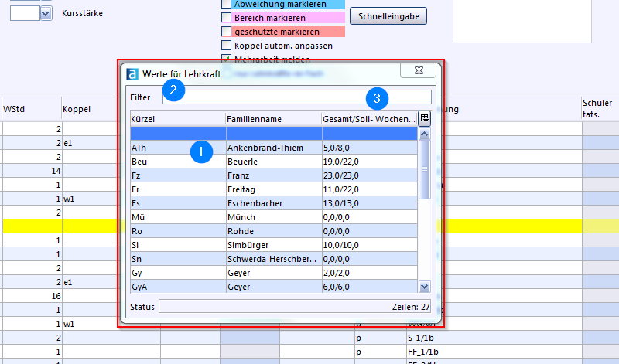The width and height of the screenshot is (619, 364).
Task: Check Koppel autom. anpassen option
Action: (x=226, y=46)
